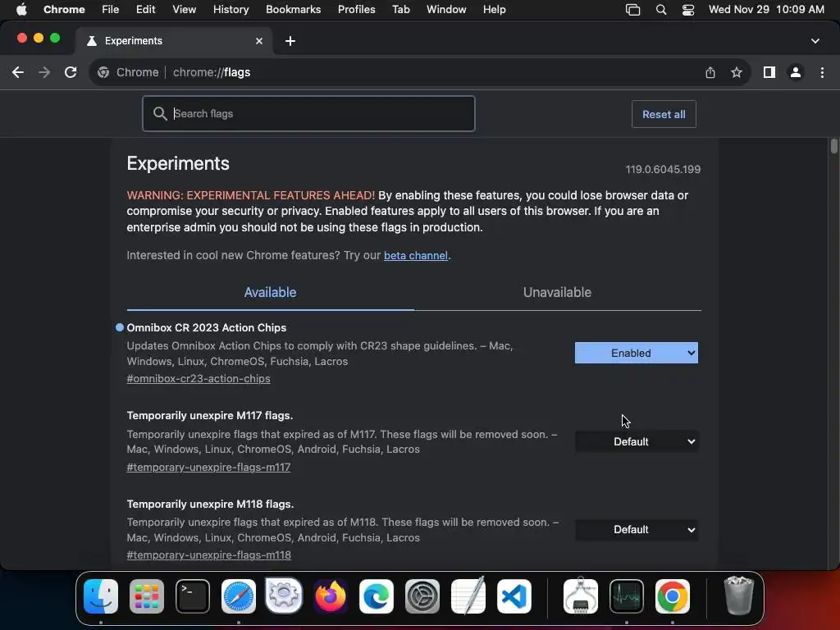Click the version number 119.0.6045.199
This screenshot has height=630, width=840.
coord(663,169)
